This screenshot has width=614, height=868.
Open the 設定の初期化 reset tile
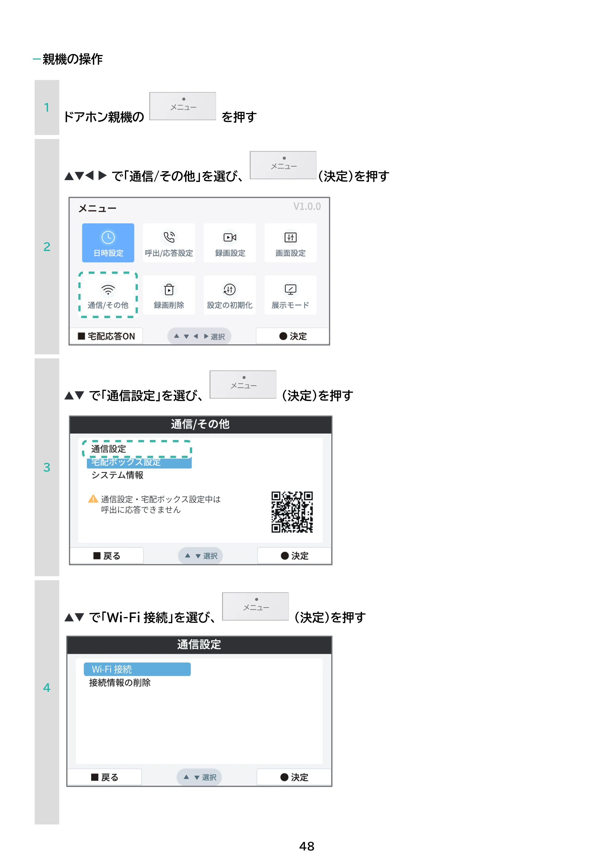(x=230, y=295)
